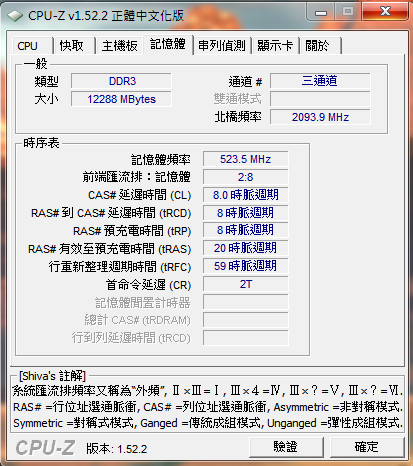This screenshot has height=466, width=413.
Task: Click the 一般 group title
Action: 35,64
